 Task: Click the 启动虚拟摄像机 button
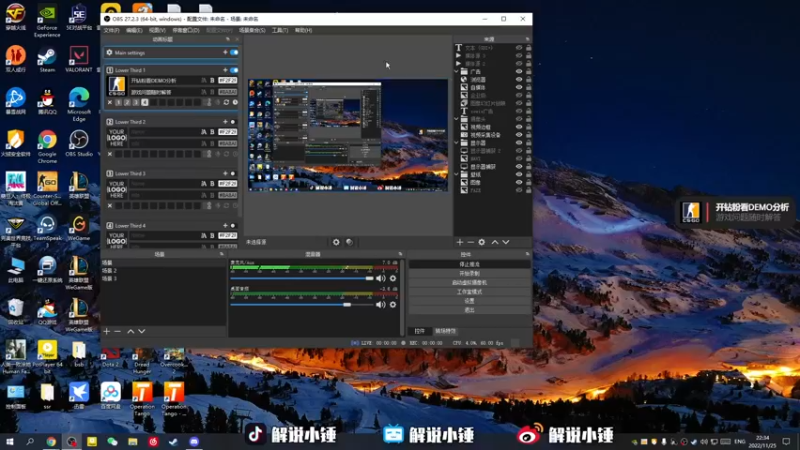469,283
